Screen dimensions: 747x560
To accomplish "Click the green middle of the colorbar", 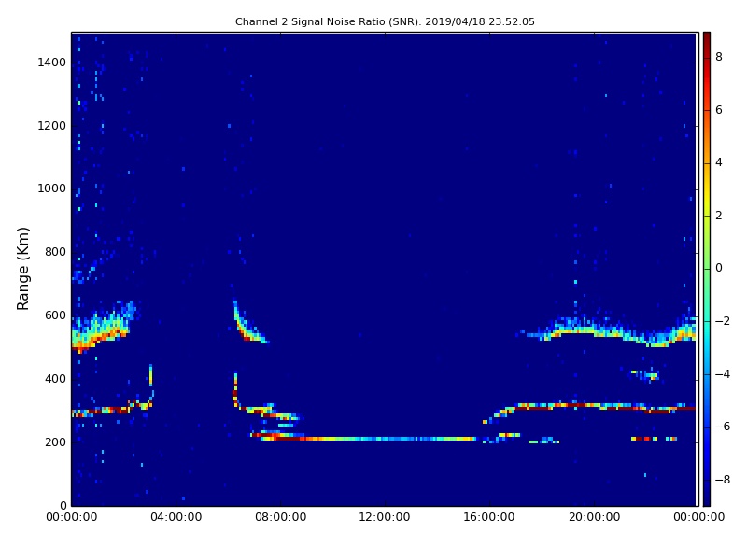I will point(707,269).
